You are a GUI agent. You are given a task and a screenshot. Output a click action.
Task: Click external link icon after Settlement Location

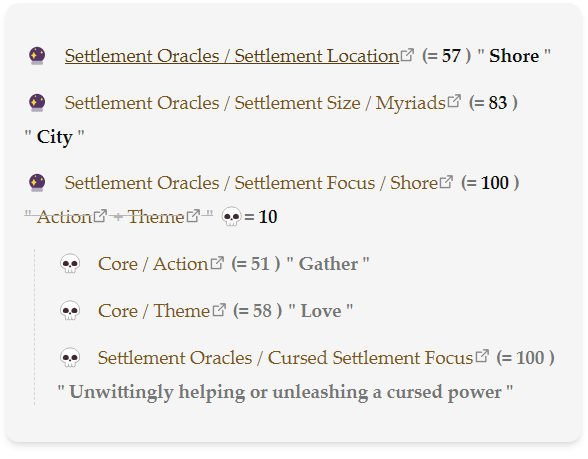407,55
